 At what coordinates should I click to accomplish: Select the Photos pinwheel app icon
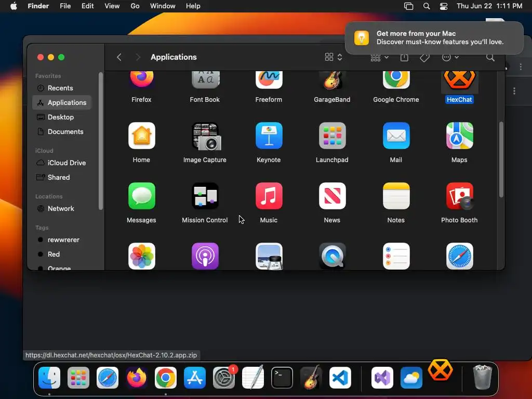[x=141, y=256]
